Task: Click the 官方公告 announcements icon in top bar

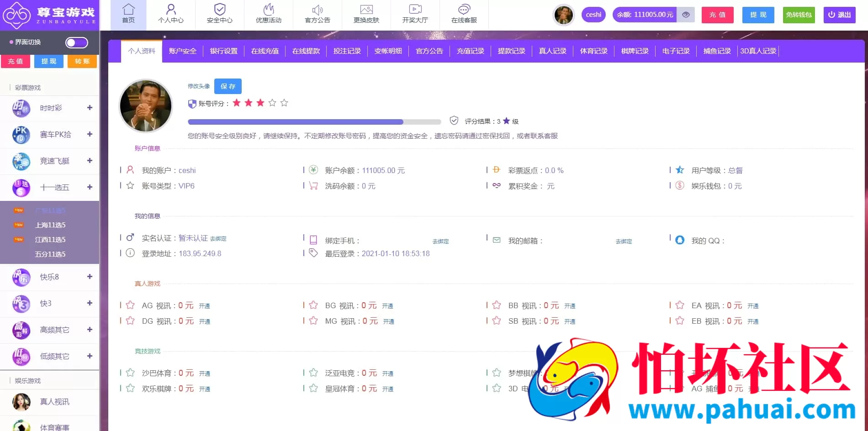Action: coord(317,14)
